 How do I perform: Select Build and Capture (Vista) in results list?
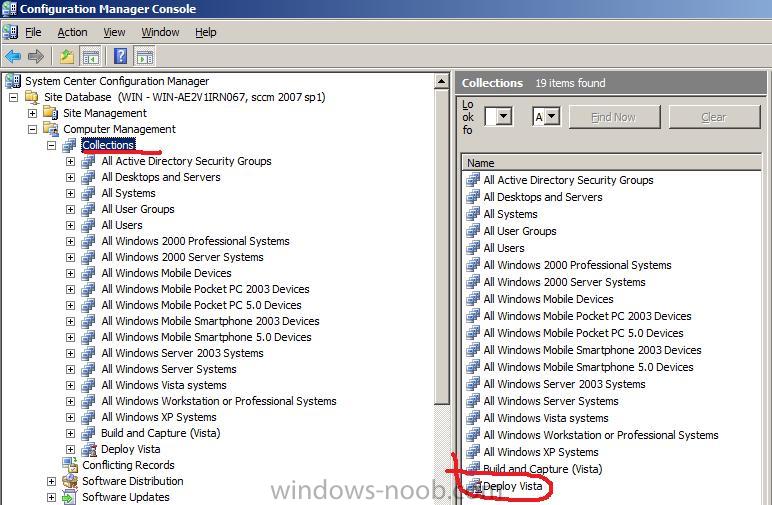click(543, 469)
